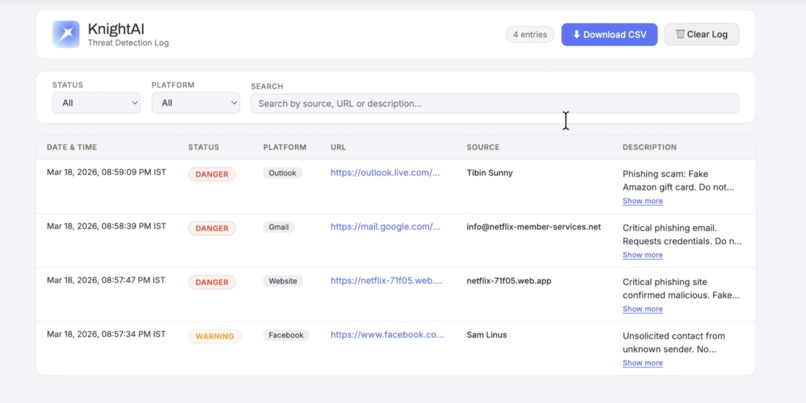806x403 pixels.
Task: Expand description for Tibin Sunny entry
Action: [642, 201]
